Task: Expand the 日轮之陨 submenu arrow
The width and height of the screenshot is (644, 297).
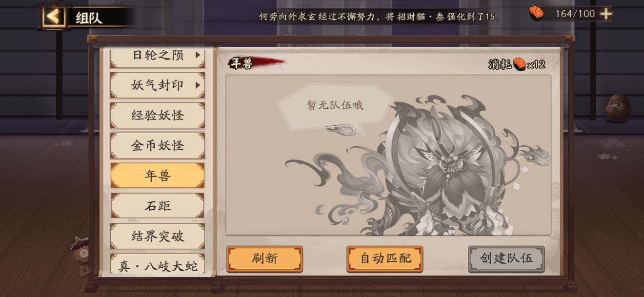Action: (x=198, y=55)
